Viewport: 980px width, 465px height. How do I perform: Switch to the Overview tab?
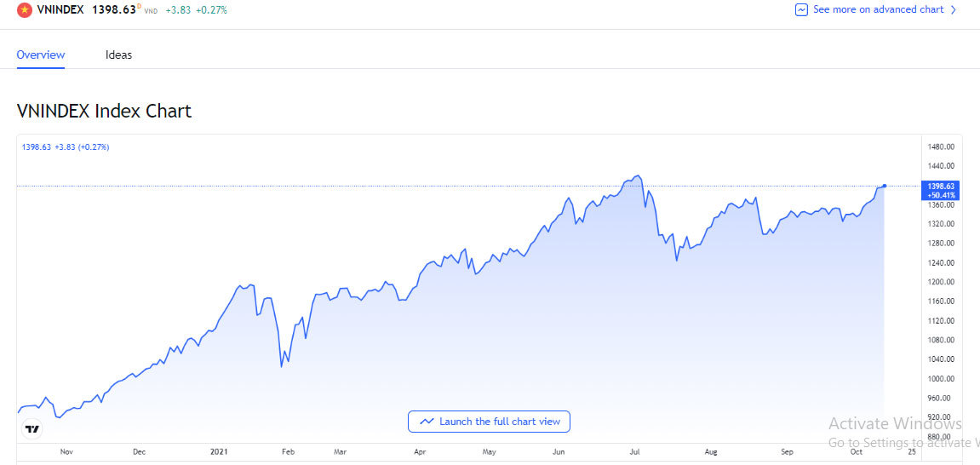tap(41, 55)
